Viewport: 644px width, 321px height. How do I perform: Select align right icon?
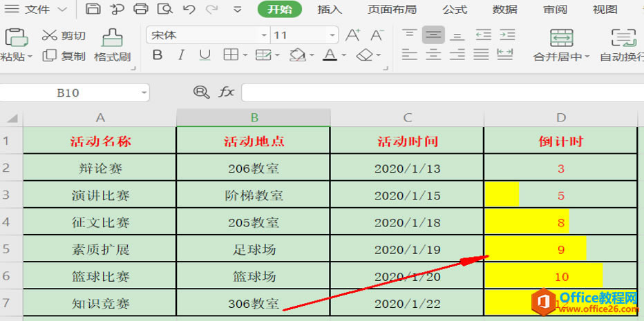457,55
